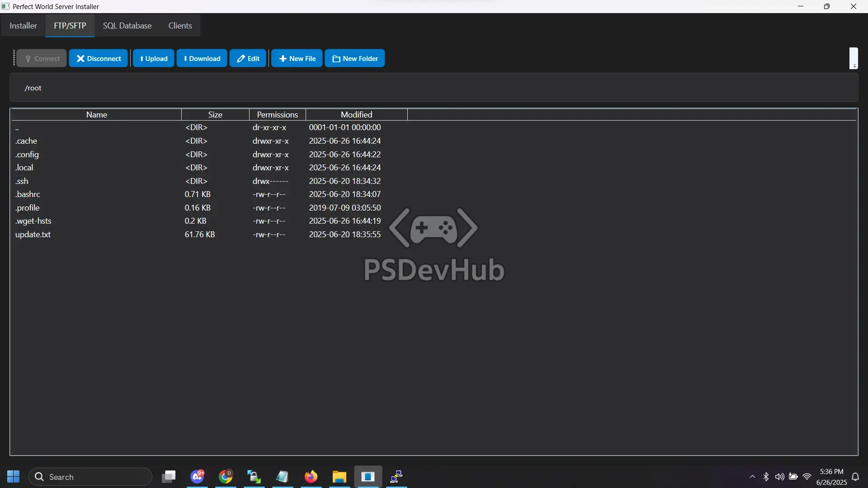
Task: Create a new folder with New Folder
Action: 355,58
